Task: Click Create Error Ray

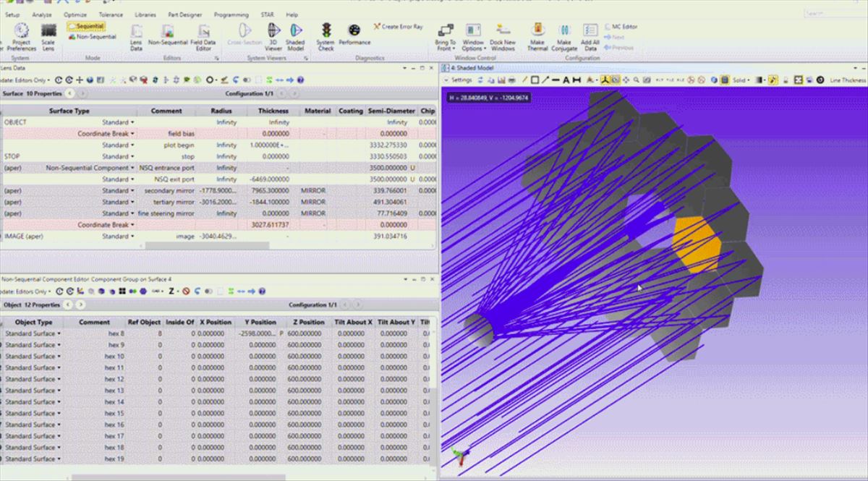Action: click(399, 27)
